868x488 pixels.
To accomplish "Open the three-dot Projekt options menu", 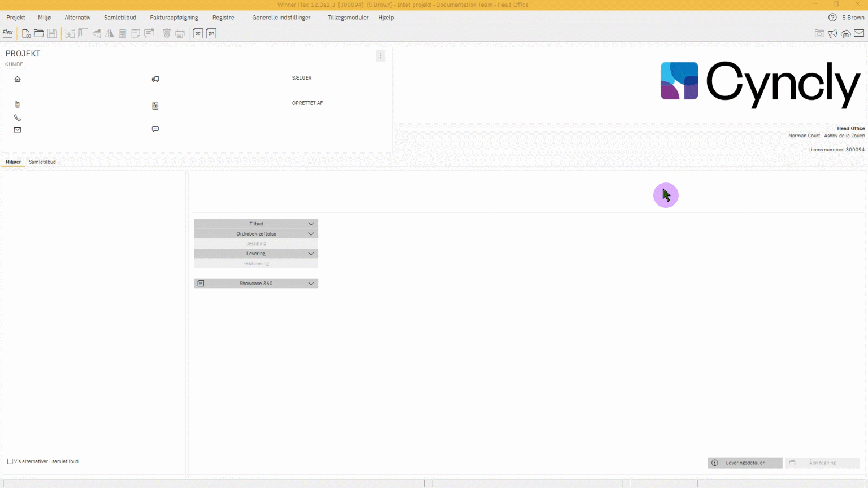I will tap(380, 55).
